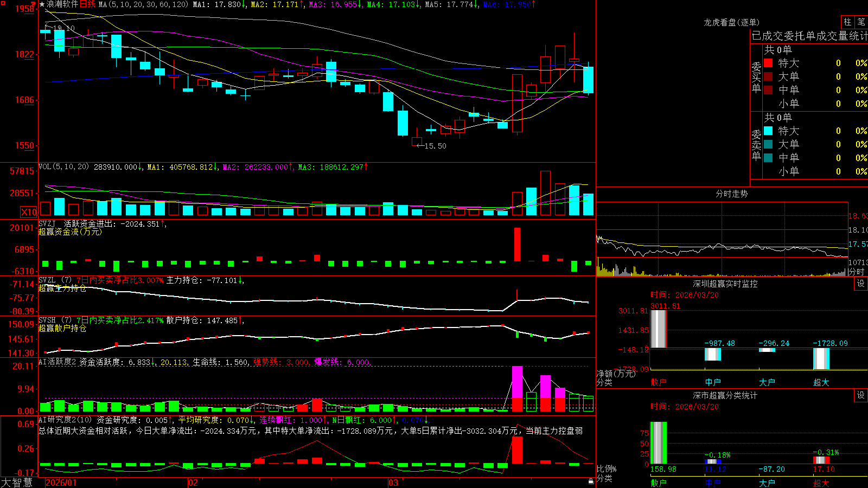Click the X10 volume multiplier box

pyautogui.click(x=29, y=212)
